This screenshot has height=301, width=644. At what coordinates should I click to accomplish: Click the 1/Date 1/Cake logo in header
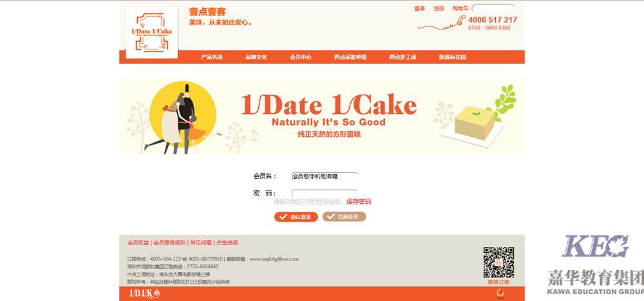tap(151, 33)
